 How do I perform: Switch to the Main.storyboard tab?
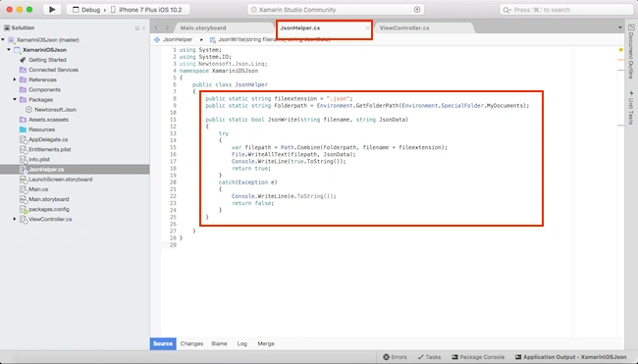(203, 28)
